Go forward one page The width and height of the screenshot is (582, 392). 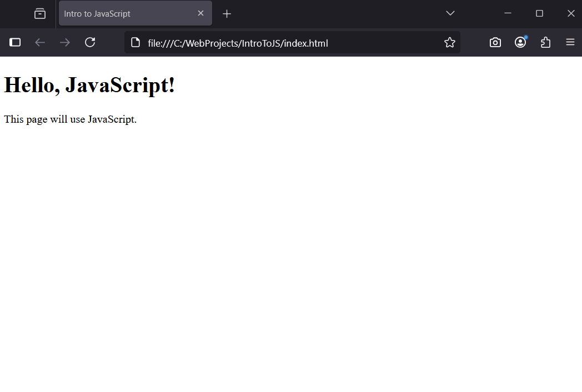(65, 43)
